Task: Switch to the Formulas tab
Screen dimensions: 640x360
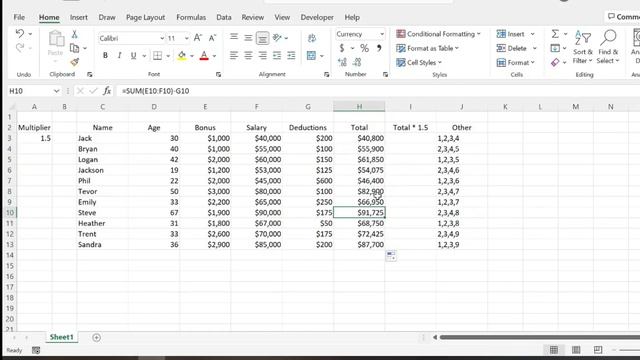Action: click(191, 17)
